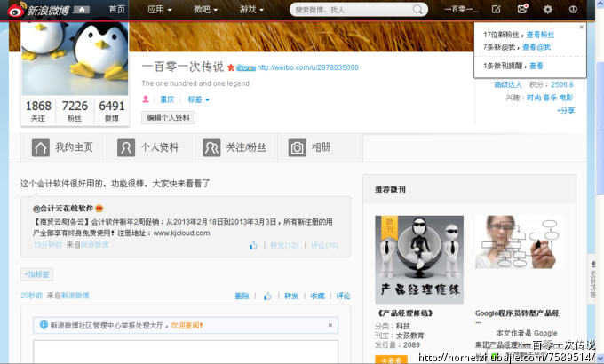Viewport: 604px width, 364px height.
Task: Click the 返回顶部 side button
Action: click(592, 280)
